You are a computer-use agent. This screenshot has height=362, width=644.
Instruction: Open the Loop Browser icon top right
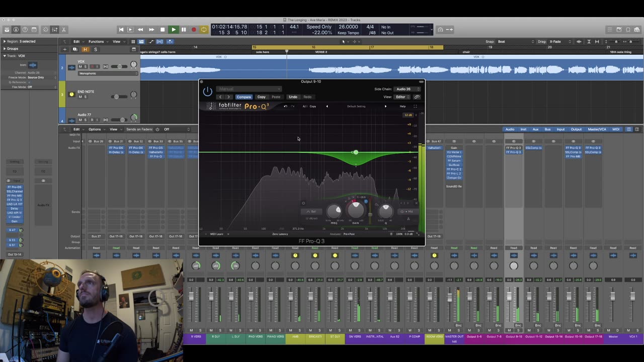coord(628,30)
